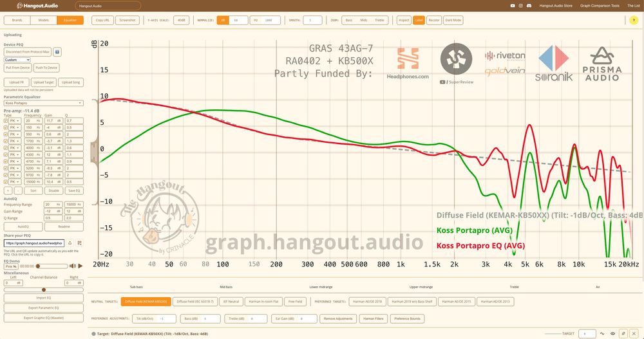Toggle the Dark Mode button
The width and height of the screenshot is (644, 339).
click(x=453, y=20)
